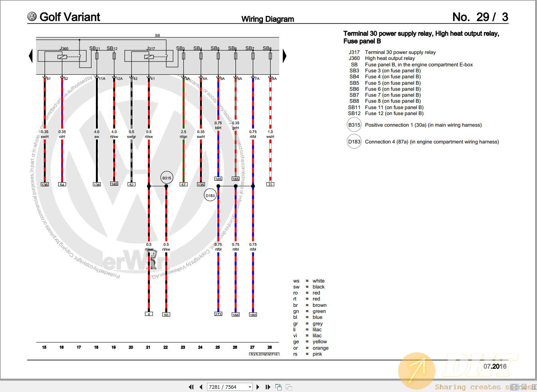
Task: Click colour code row 'ws = white'
Action: tap(309, 281)
